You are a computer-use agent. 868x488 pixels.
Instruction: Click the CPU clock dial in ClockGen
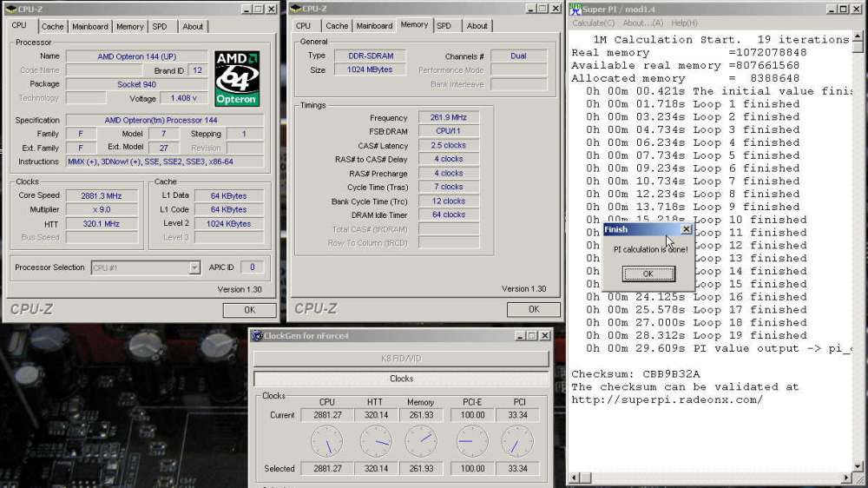(327, 441)
